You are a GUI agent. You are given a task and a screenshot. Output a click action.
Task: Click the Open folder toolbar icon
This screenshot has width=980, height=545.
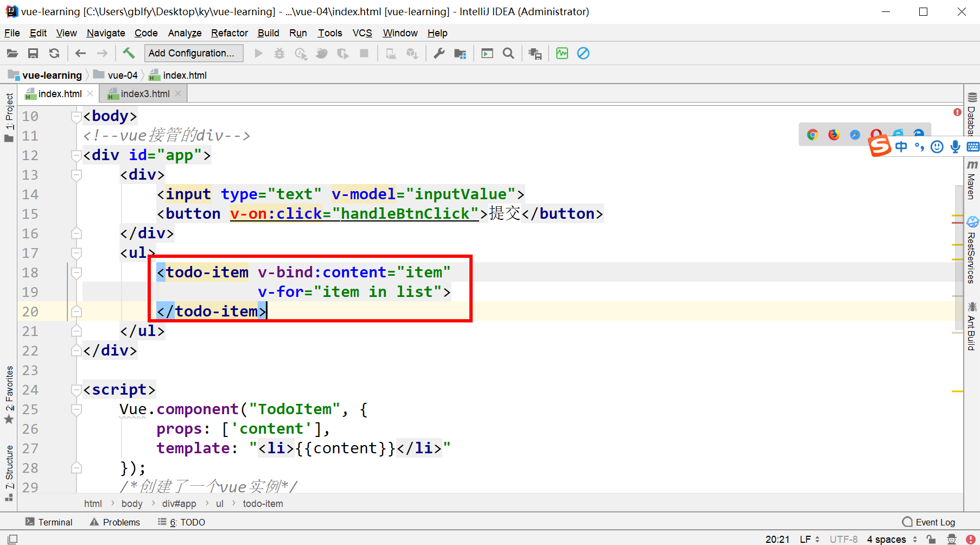[x=12, y=53]
